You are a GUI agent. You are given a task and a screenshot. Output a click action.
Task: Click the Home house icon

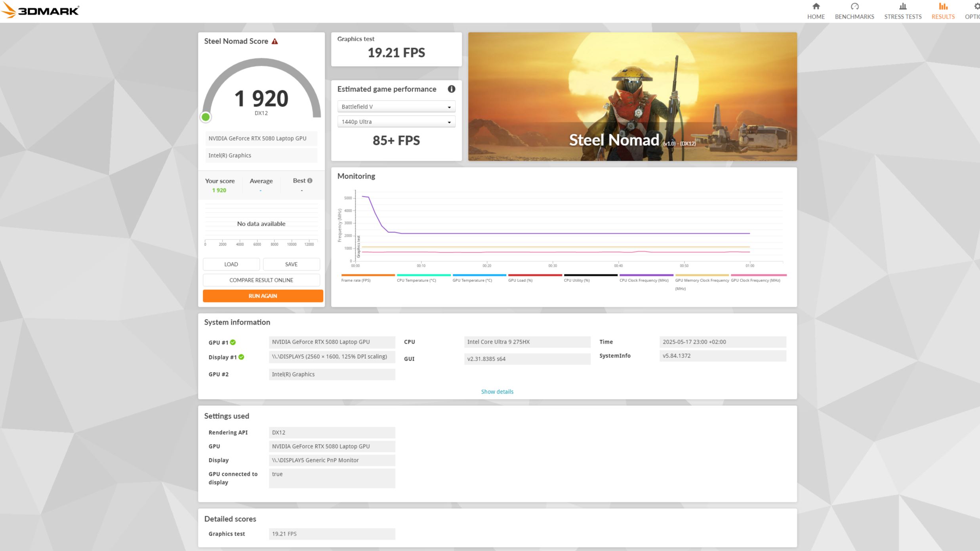coord(816,6)
